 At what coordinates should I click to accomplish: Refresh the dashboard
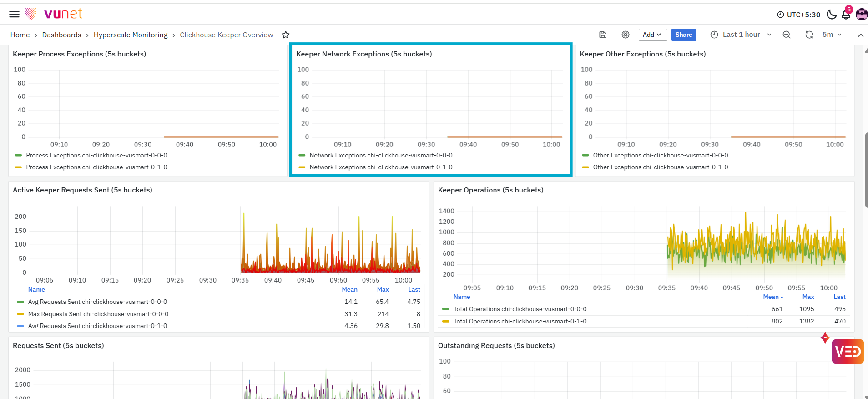[x=809, y=35]
